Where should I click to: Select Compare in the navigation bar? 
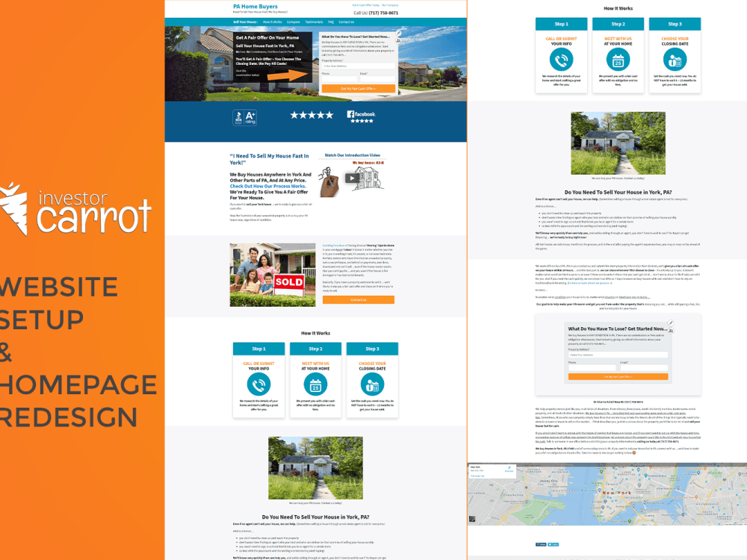tap(294, 22)
